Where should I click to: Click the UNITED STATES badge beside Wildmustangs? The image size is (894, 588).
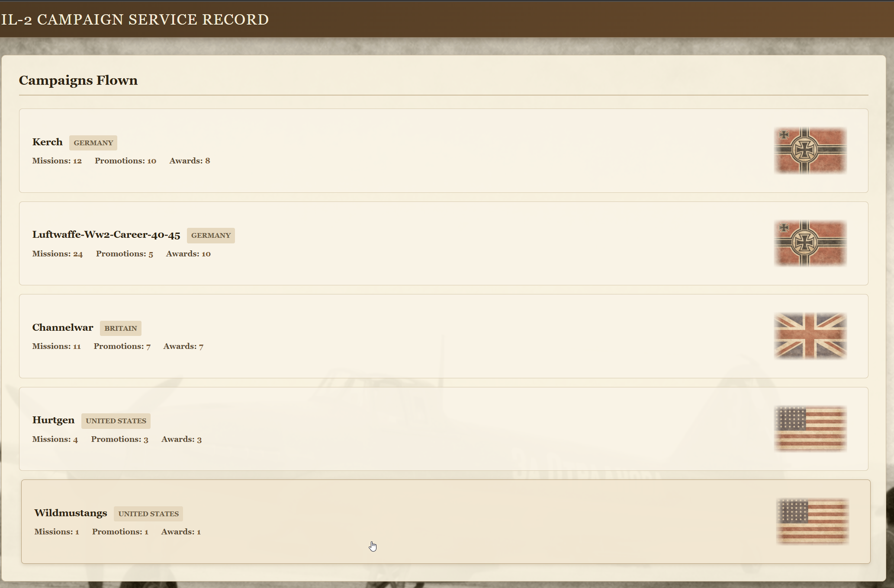148,514
